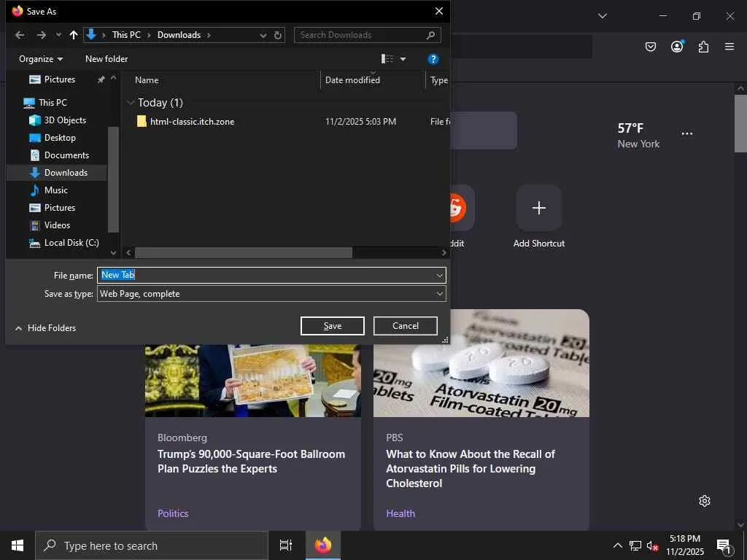The image size is (747, 560).
Task: Refresh the Downloads folder view
Action: 278,35
